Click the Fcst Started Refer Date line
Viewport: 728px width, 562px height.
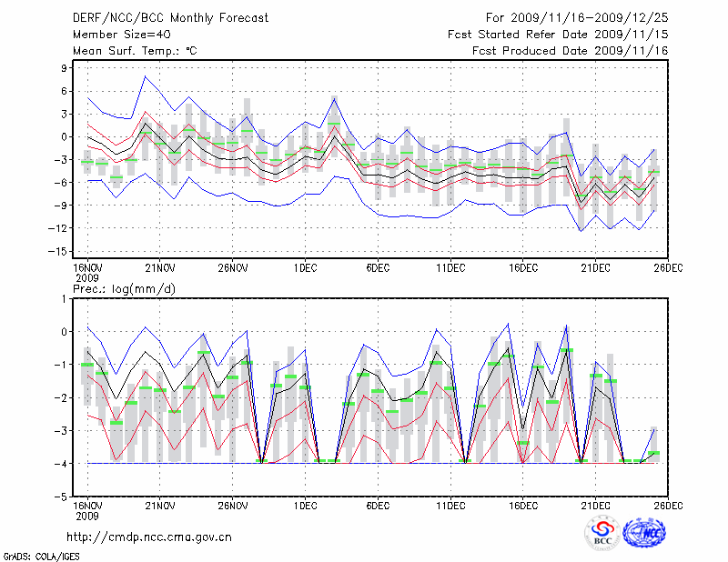558,35
